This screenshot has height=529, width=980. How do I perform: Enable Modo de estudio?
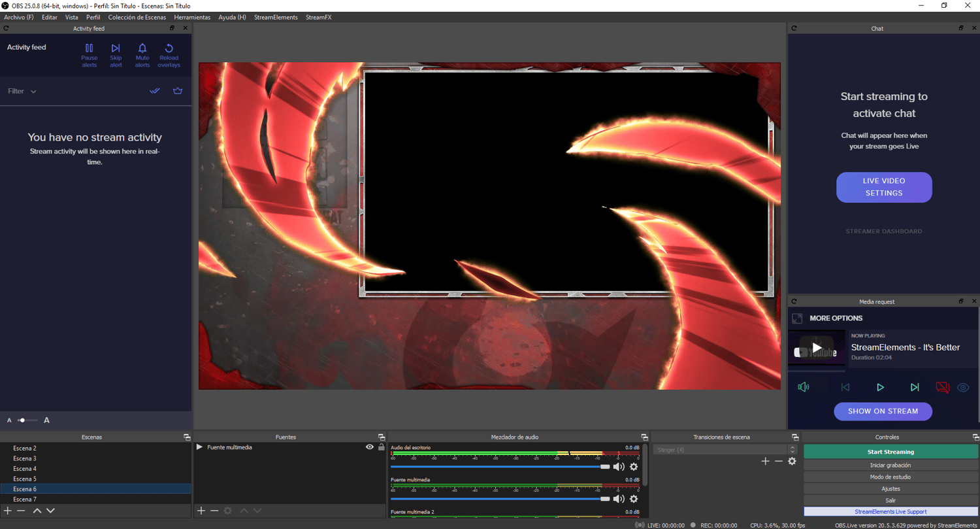coord(891,477)
